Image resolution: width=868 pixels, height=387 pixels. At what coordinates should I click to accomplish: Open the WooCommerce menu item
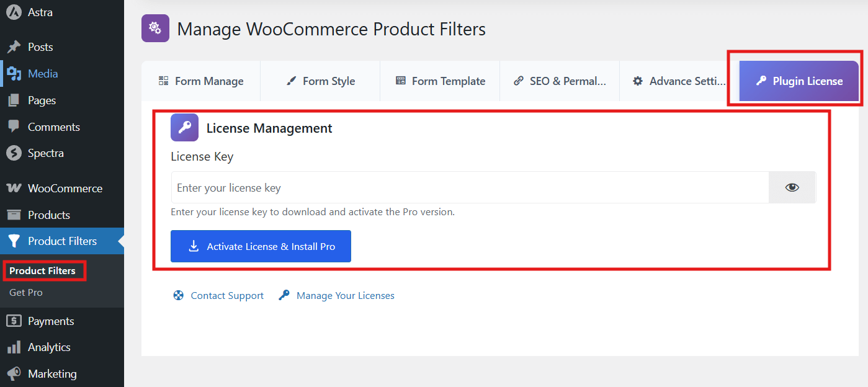pos(62,189)
